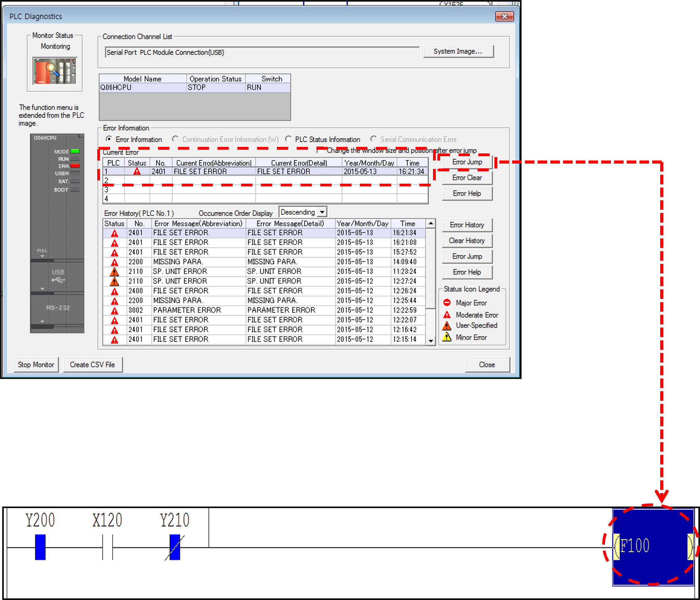Toggle the window size change after error jump checkbox

coord(320,150)
